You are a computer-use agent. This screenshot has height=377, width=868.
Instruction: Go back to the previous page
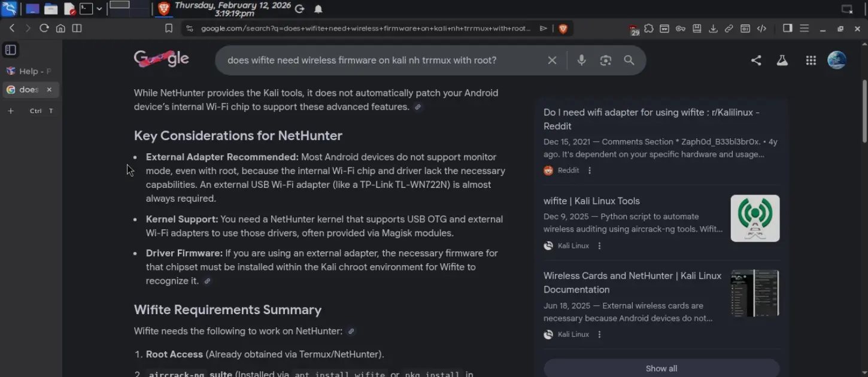click(x=12, y=28)
